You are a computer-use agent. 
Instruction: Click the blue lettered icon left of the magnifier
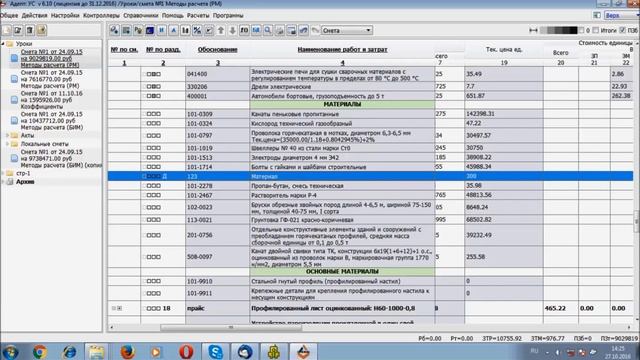[256, 30]
